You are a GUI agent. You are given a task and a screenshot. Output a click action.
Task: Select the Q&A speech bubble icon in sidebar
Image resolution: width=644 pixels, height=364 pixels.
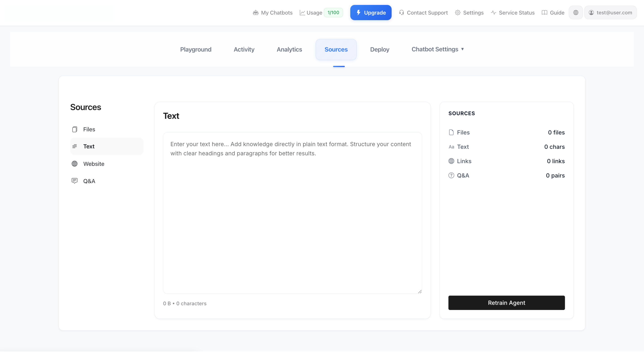click(75, 181)
